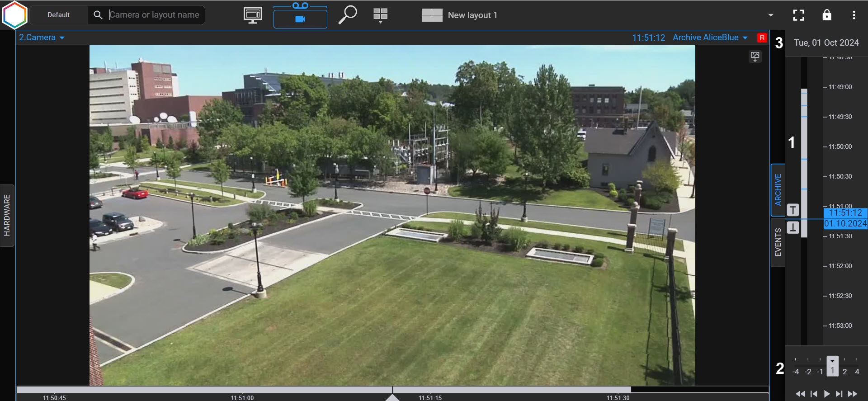Open the archive search magnifier tool
868x401 pixels.
click(x=347, y=15)
